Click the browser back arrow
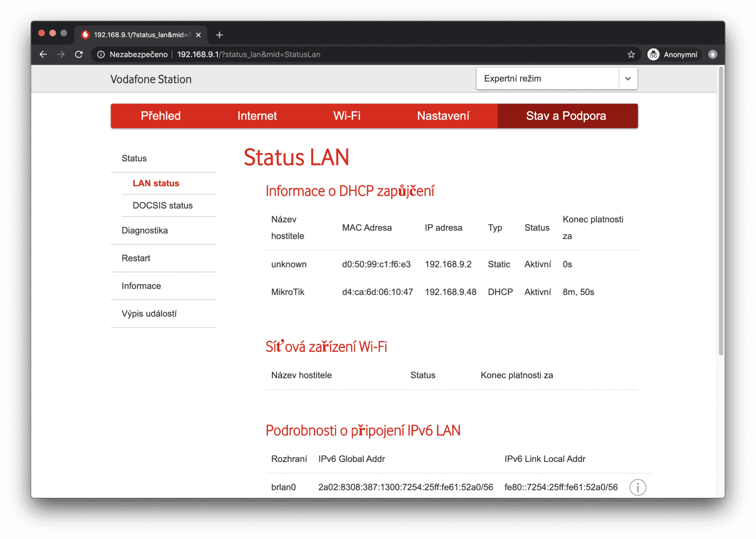The height and width of the screenshot is (539, 756). [43, 54]
